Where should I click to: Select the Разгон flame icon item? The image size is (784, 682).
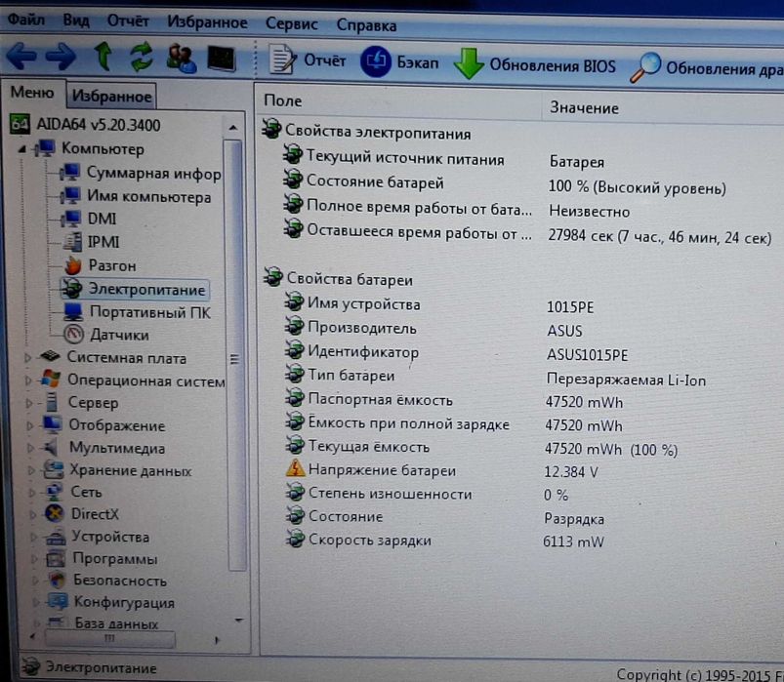[x=100, y=265]
